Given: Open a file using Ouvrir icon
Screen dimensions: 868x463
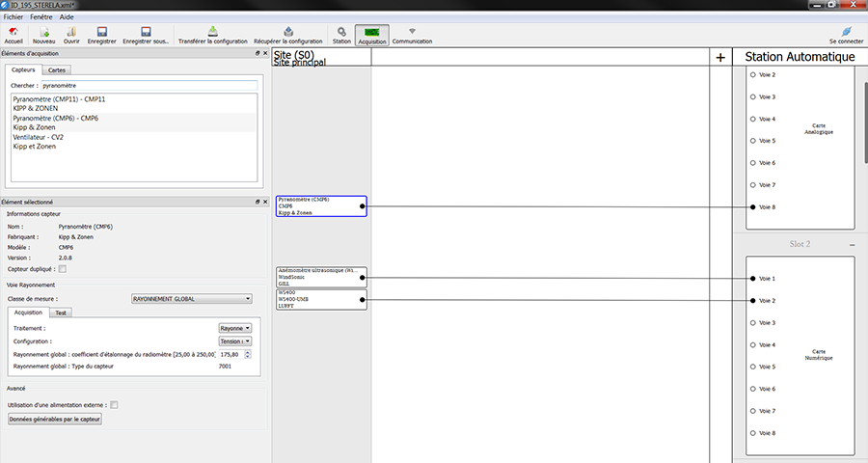Looking at the screenshot, I should [71, 32].
